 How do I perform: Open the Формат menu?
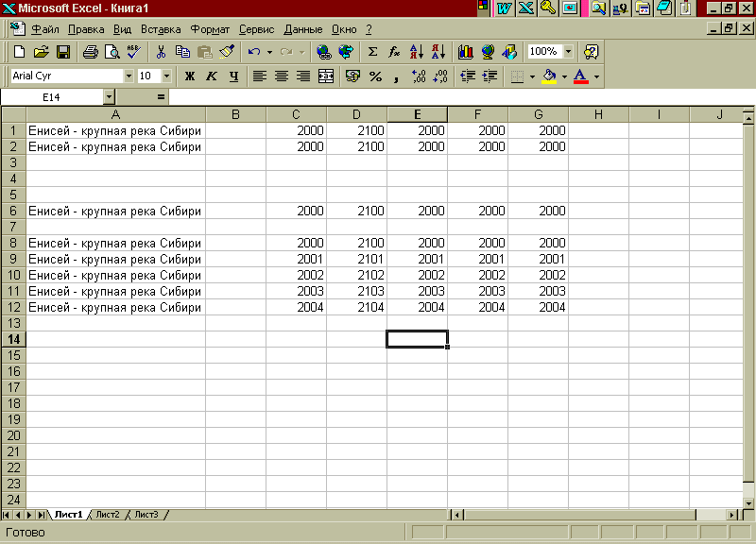[210, 29]
